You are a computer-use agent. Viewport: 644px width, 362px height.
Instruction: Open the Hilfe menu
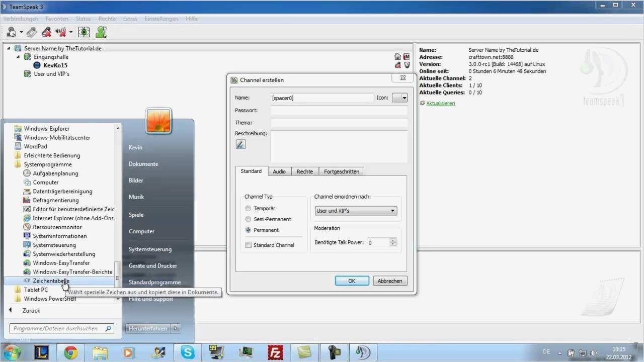coord(192,19)
